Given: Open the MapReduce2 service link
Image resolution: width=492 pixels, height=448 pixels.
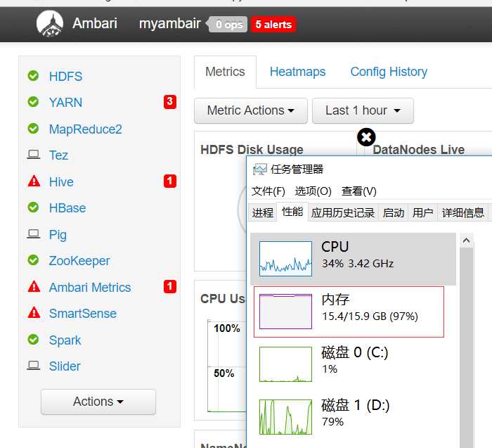Looking at the screenshot, I should (x=85, y=129).
